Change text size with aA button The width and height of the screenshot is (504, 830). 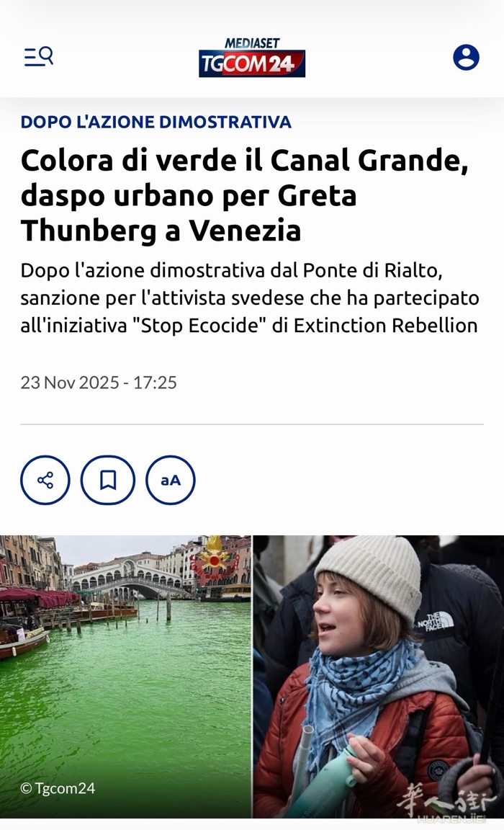[x=171, y=480]
